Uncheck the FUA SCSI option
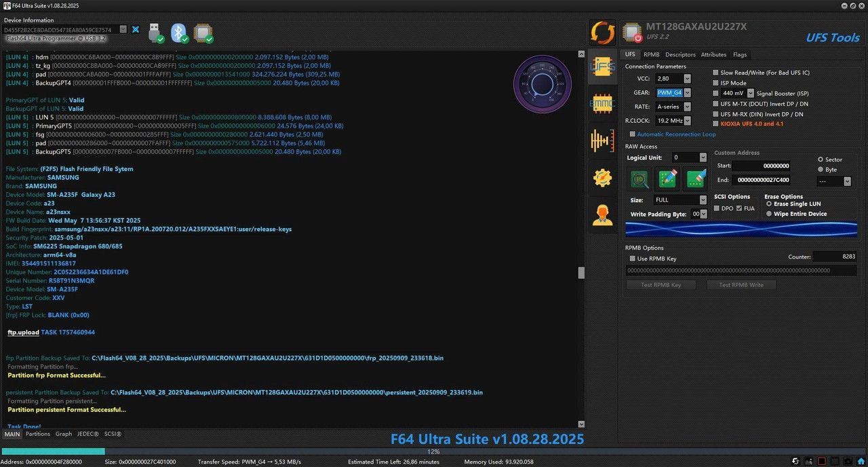The image size is (868, 467). tap(739, 208)
